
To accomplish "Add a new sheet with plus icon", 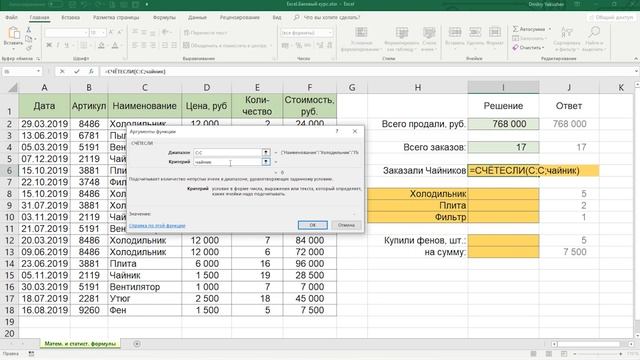I will tap(137, 344).
